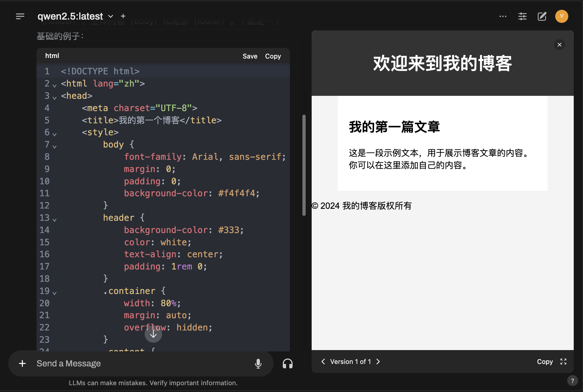The height and width of the screenshot is (392, 583).
Task: Close the artifact preview panel
Action: [559, 45]
